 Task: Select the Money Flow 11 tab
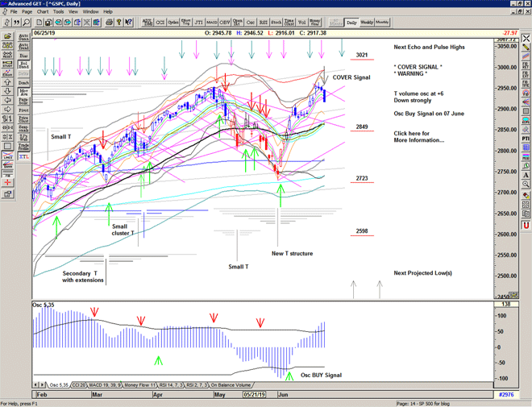coord(139,385)
